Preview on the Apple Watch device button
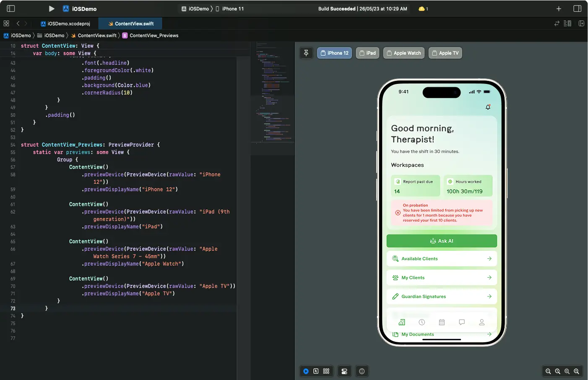This screenshot has width=588, height=380. pyautogui.click(x=403, y=53)
